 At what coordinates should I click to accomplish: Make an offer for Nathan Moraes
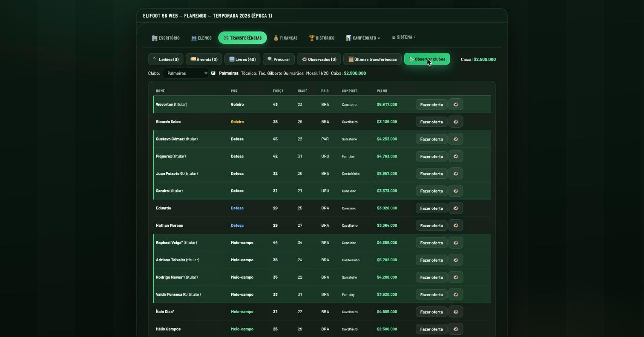(x=431, y=226)
